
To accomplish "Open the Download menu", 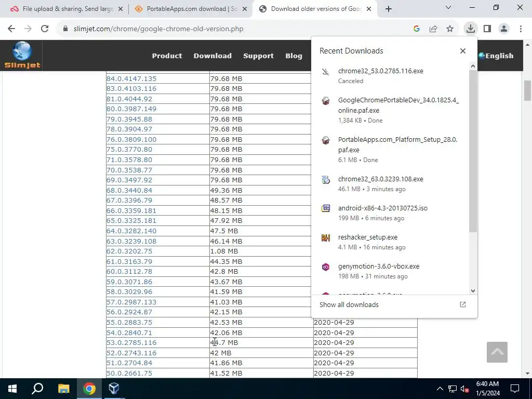I will [212, 56].
